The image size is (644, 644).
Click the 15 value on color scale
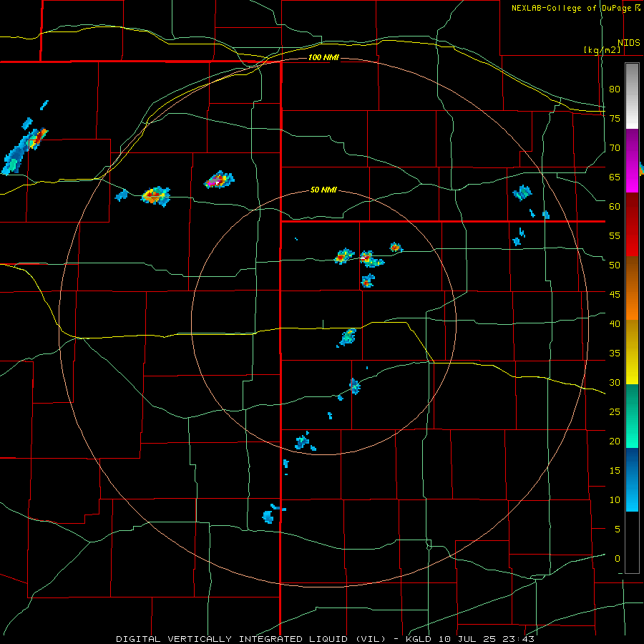(x=615, y=471)
